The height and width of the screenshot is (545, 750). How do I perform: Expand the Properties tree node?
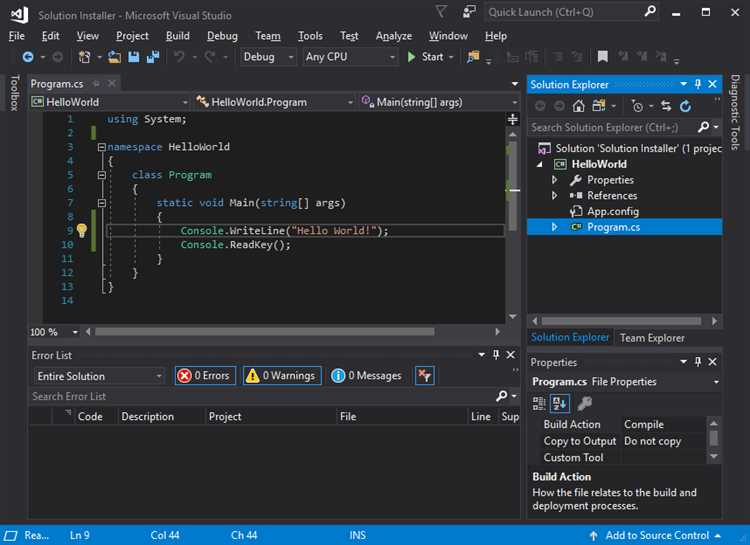554,180
